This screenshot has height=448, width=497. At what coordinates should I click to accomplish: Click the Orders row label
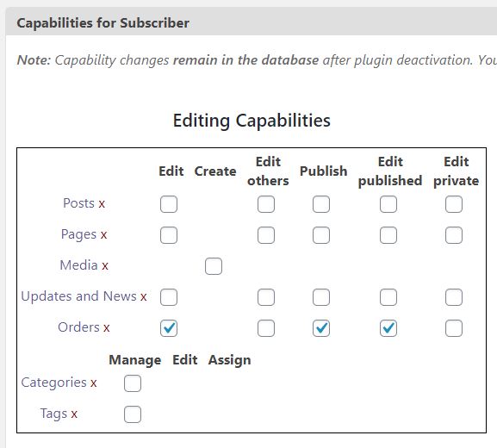78,327
